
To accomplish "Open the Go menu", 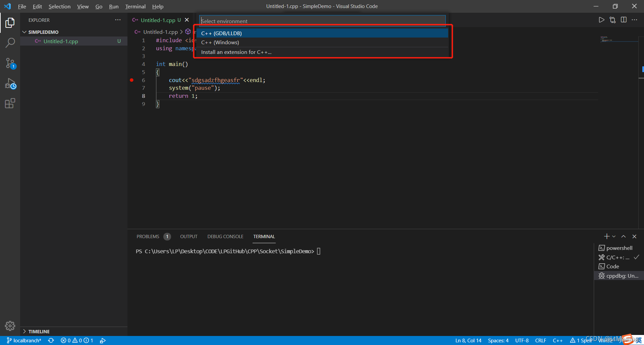I will (99, 6).
